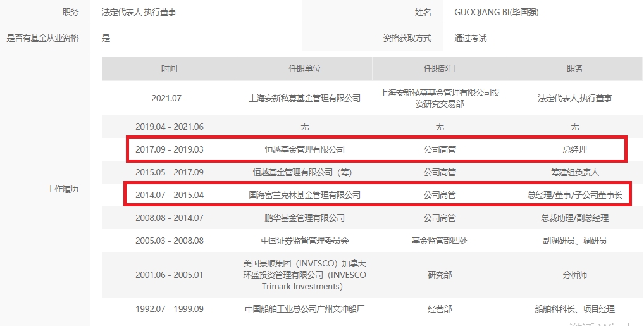The width and height of the screenshot is (644, 326).
Task: Click the date cell 2001.06 - 2005.01
Action: [x=169, y=275]
